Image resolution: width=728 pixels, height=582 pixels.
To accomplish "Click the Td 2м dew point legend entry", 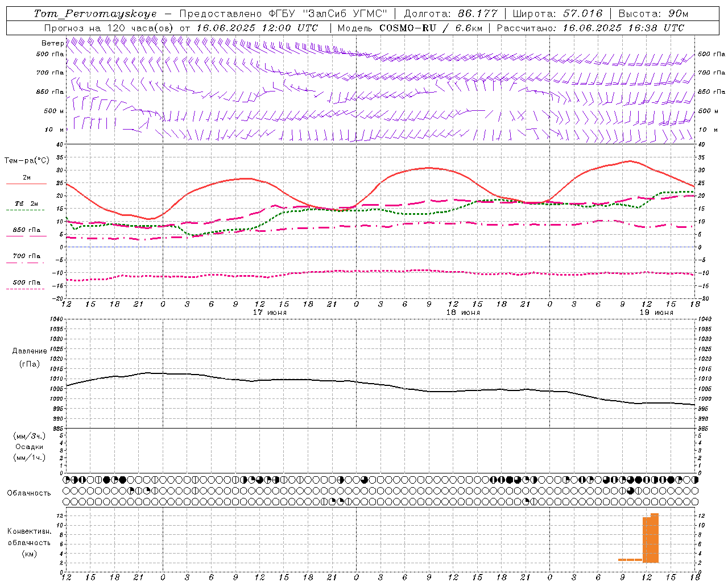I will pyautogui.click(x=26, y=203).
